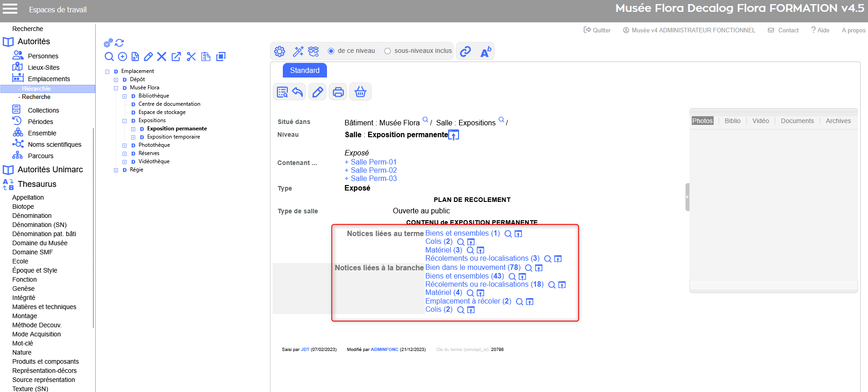The width and height of the screenshot is (868, 392).
Task: Open the hamburger menu at top left
Action: pyautogui.click(x=10, y=9)
